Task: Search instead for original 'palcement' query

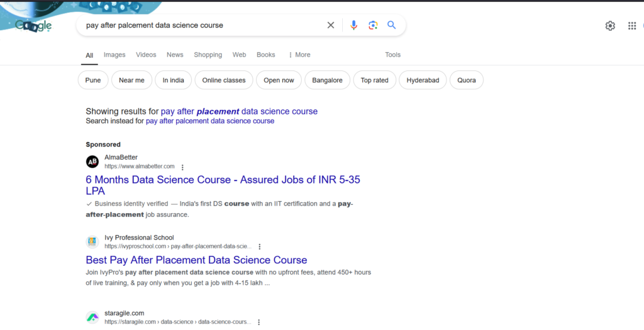Action: pos(210,121)
